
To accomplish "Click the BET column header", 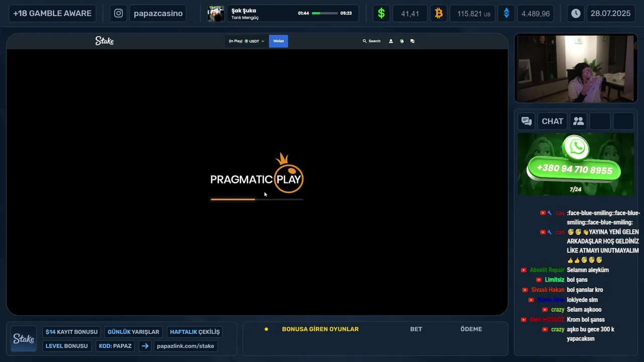I will (x=416, y=329).
